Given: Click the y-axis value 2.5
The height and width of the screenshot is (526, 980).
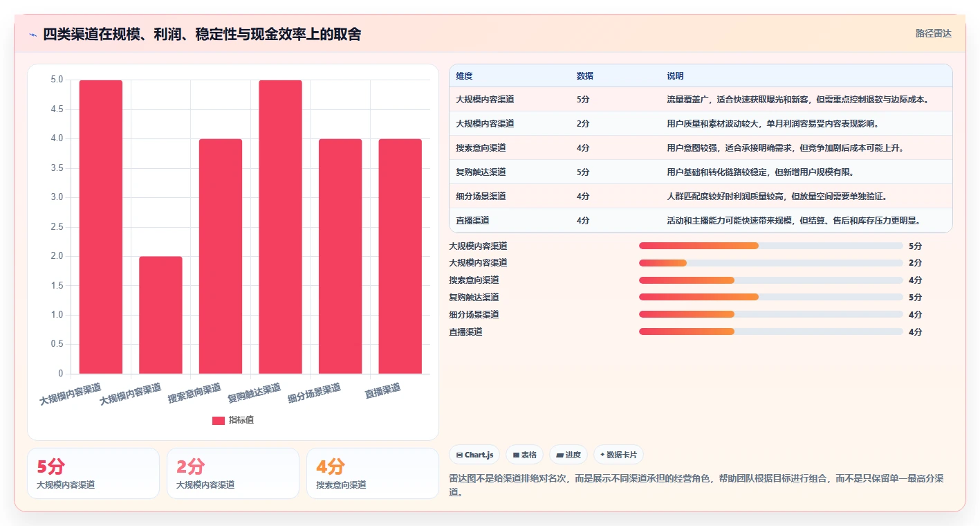Looking at the screenshot, I should coord(57,227).
